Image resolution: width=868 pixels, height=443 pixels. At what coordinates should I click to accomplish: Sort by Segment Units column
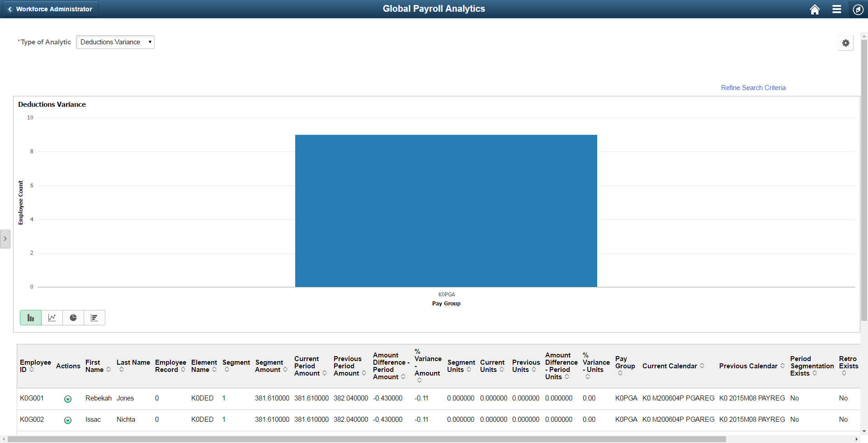pos(461,366)
